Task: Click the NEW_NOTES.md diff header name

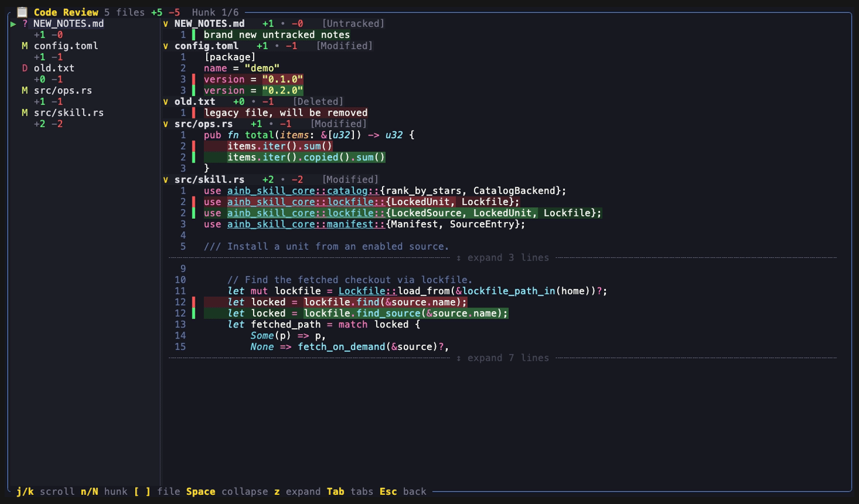Action: coord(210,23)
